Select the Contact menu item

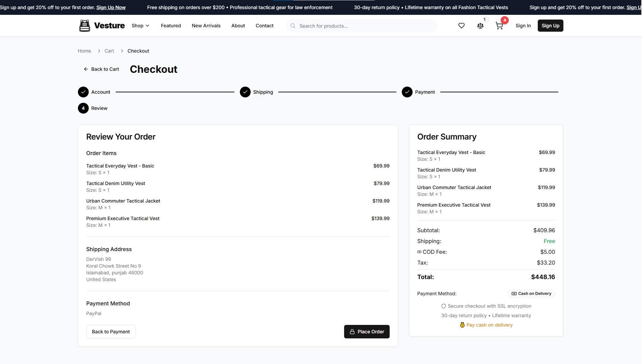pos(264,26)
